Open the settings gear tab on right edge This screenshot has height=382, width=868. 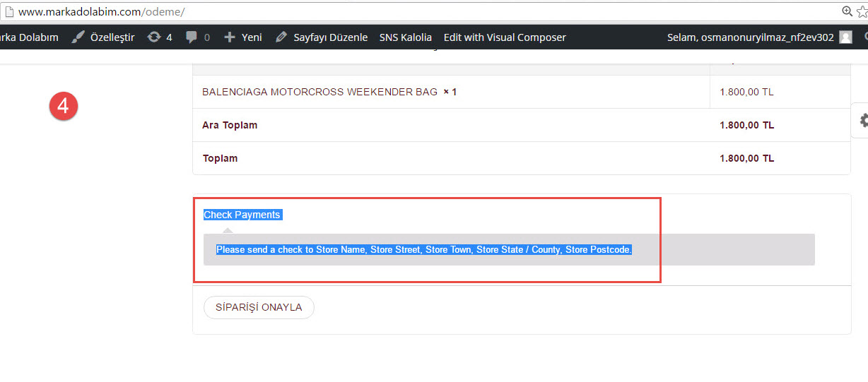point(862,121)
